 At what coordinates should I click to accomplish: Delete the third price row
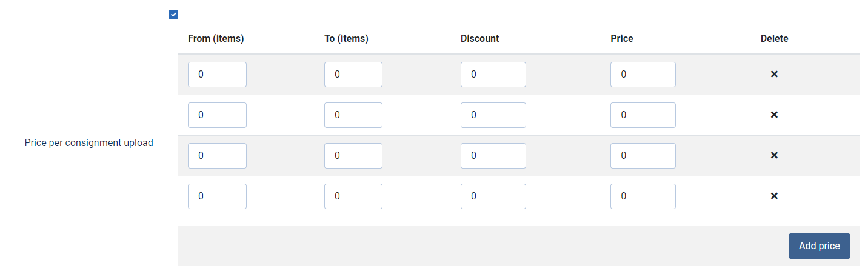774,155
